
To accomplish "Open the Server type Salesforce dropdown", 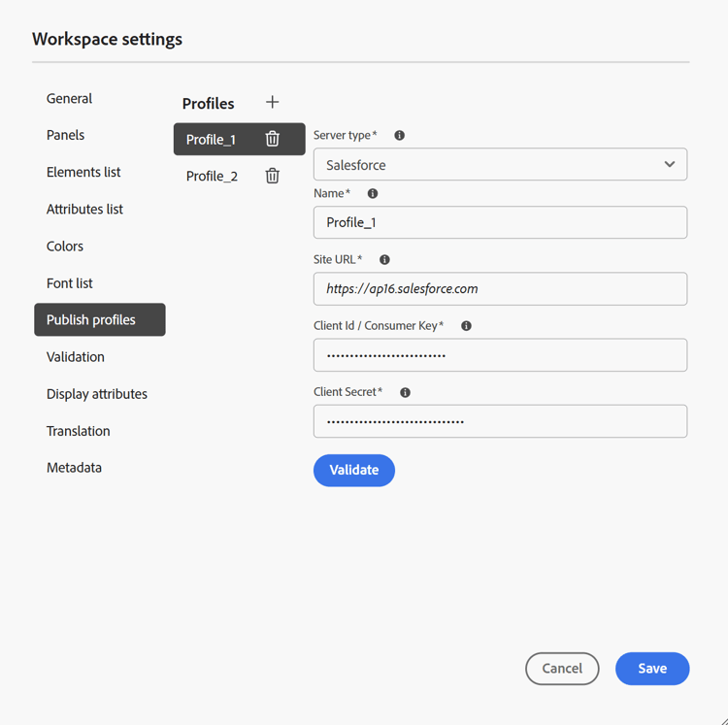I will coord(500,164).
